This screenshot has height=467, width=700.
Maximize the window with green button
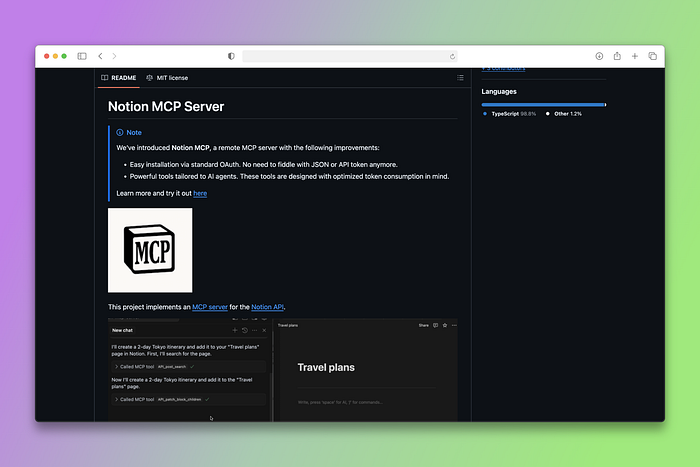64,56
